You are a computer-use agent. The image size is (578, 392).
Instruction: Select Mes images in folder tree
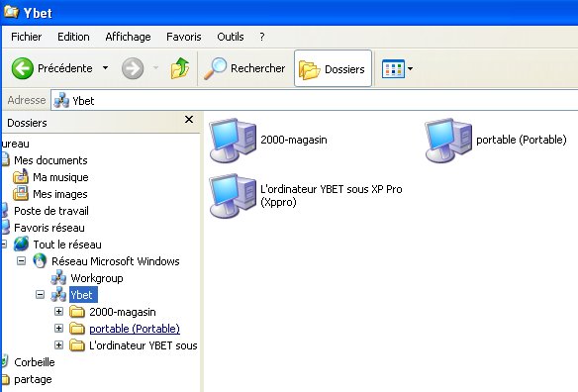tap(60, 194)
